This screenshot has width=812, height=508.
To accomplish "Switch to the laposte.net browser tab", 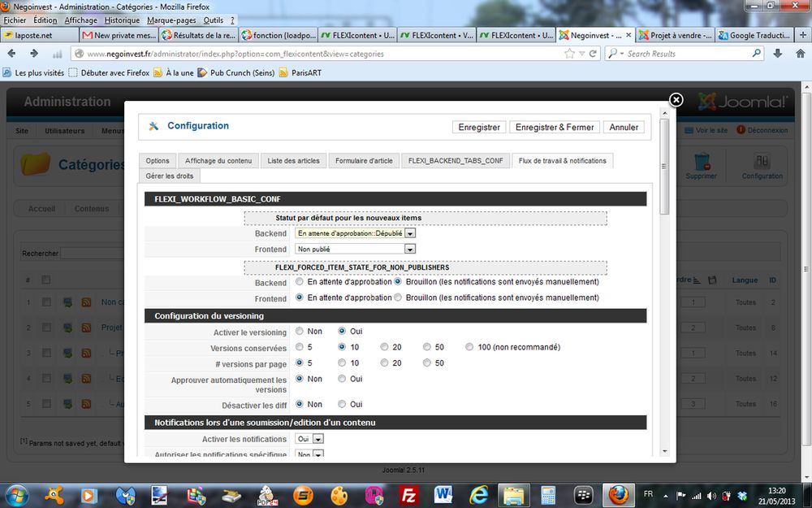I will [40, 35].
